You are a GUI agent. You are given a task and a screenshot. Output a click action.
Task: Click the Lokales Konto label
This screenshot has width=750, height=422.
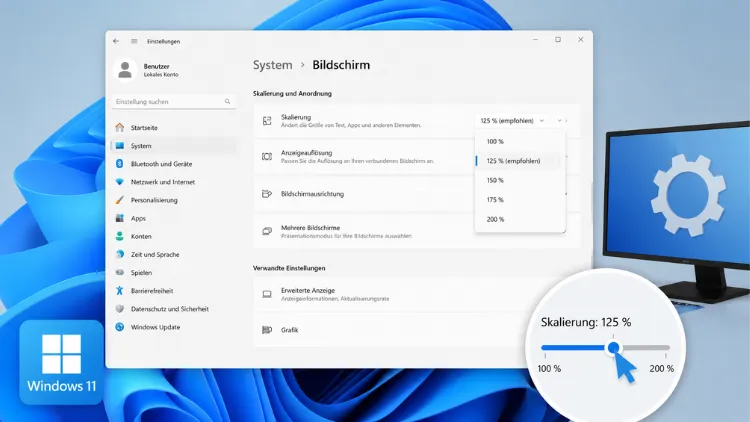(161, 75)
